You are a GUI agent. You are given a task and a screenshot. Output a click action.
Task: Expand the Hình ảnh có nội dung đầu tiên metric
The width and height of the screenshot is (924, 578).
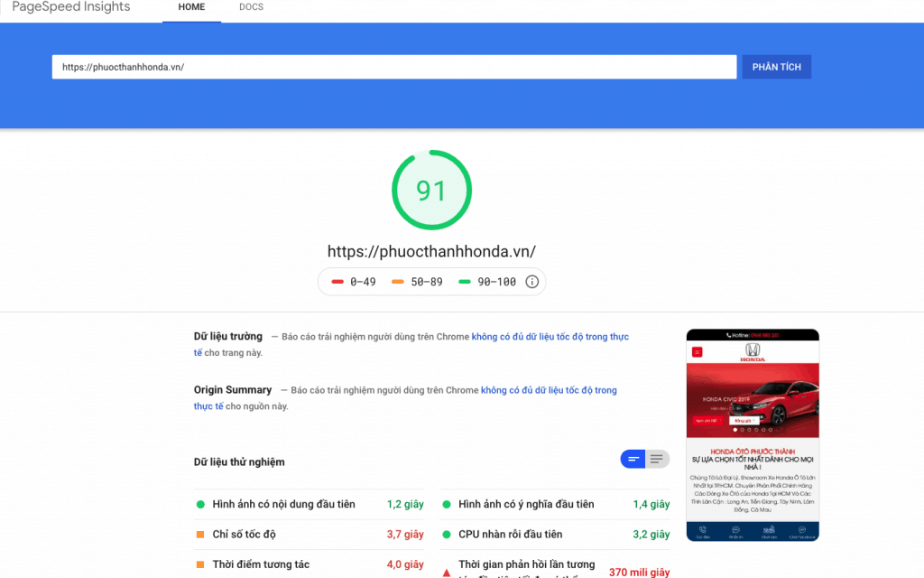point(283,505)
